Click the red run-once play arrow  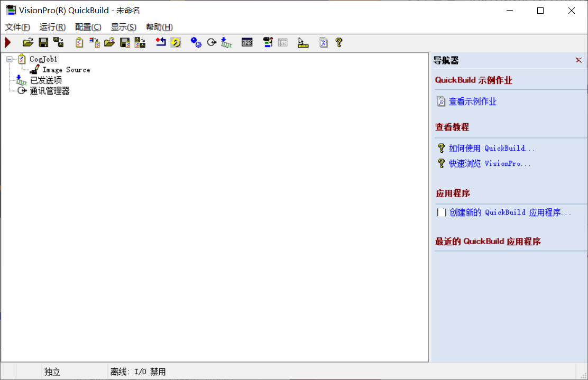pos(8,42)
